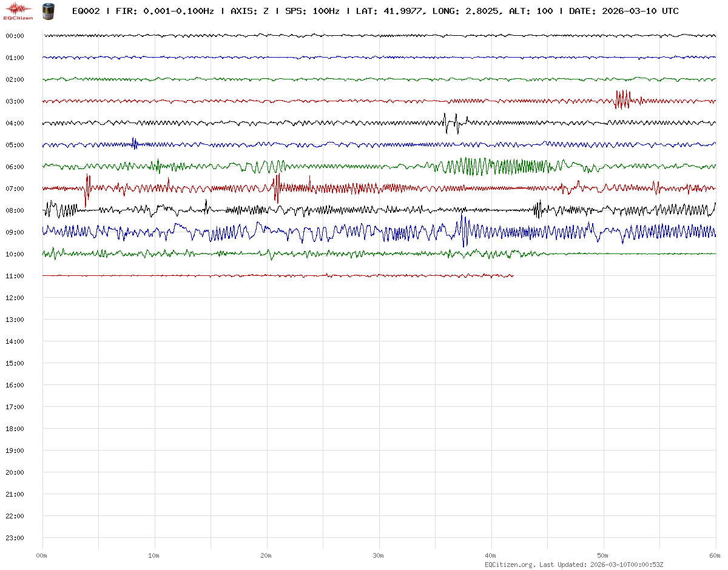Select the 12:00 hour row label
This screenshot has height=570, width=728.
(15, 298)
